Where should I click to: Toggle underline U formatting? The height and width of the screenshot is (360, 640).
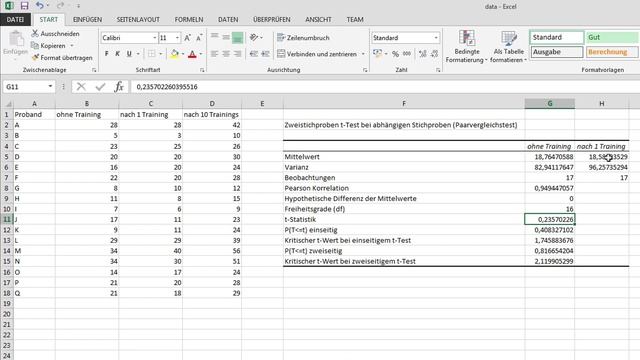(129, 54)
